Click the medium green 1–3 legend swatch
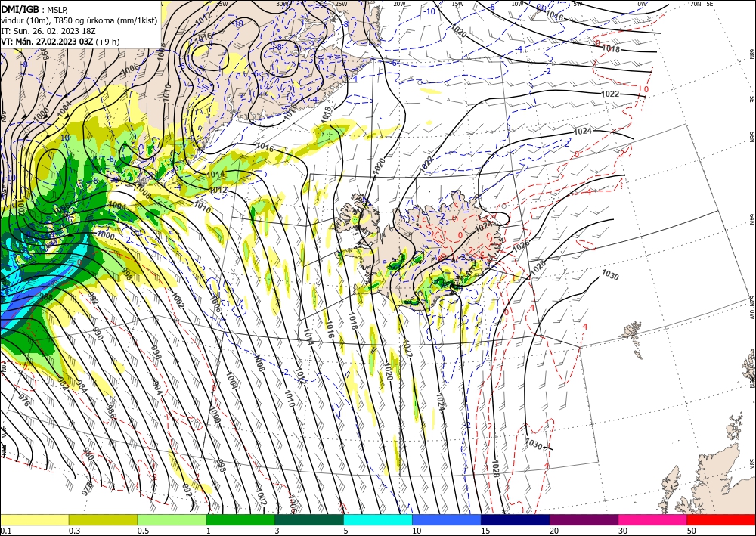 [240, 519]
